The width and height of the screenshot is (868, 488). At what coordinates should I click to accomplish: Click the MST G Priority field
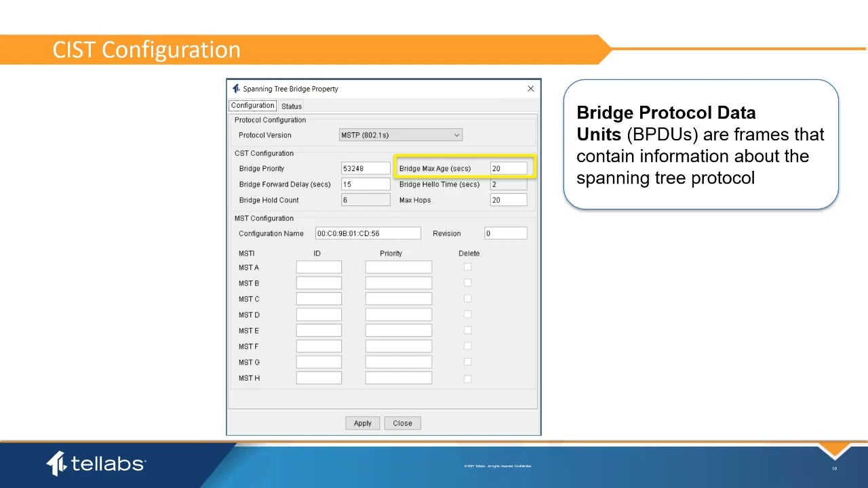coord(399,362)
